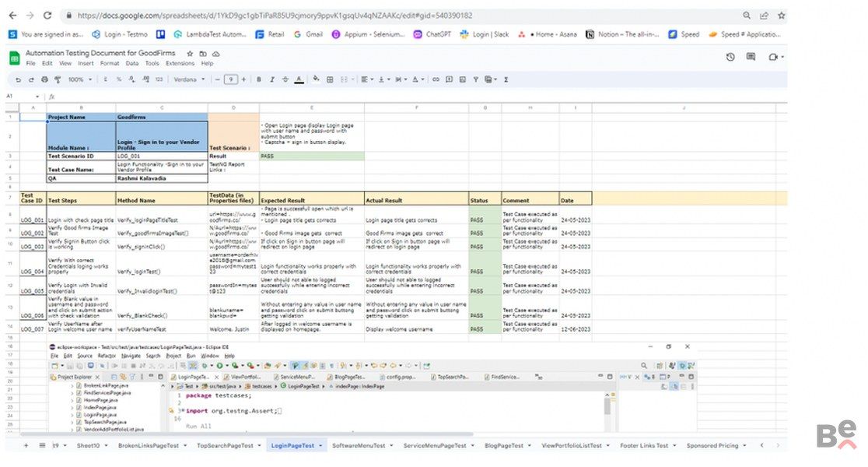Click the name box showing A1

point(22,97)
